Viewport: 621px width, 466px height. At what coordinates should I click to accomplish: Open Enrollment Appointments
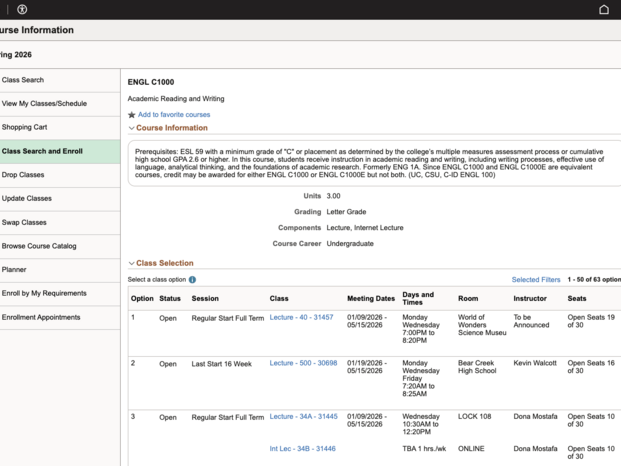[60, 317]
